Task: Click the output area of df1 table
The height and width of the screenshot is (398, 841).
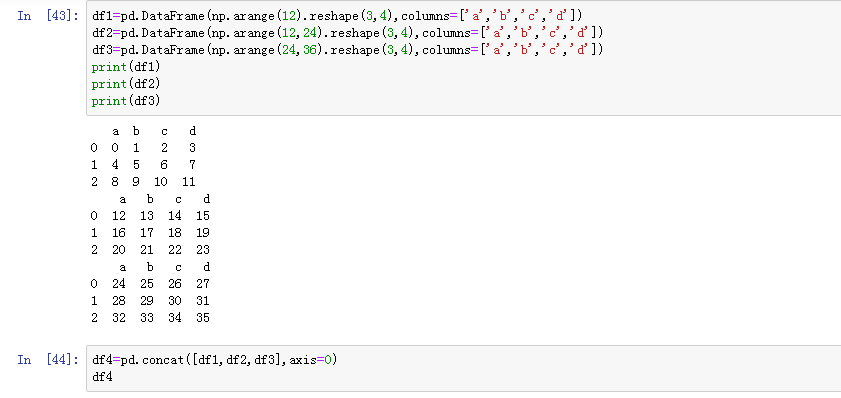Action: (x=144, y=157)
